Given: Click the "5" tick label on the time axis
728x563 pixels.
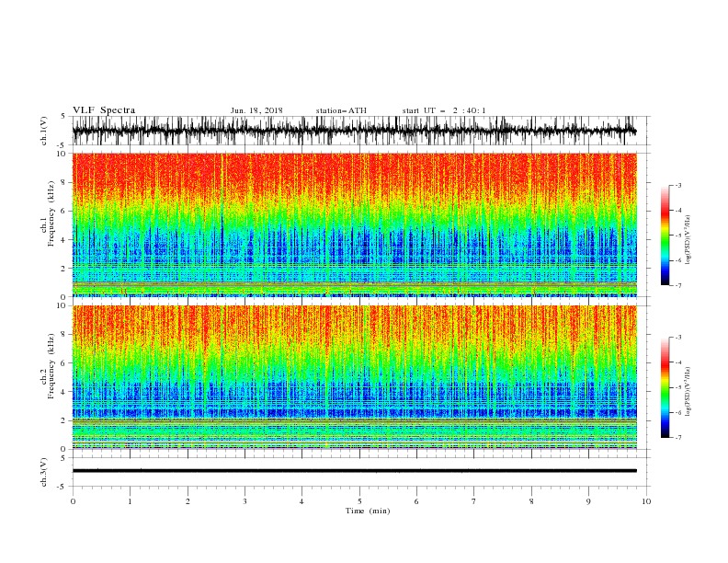Looking at the screenshot, I should click(x=359, y=501).
